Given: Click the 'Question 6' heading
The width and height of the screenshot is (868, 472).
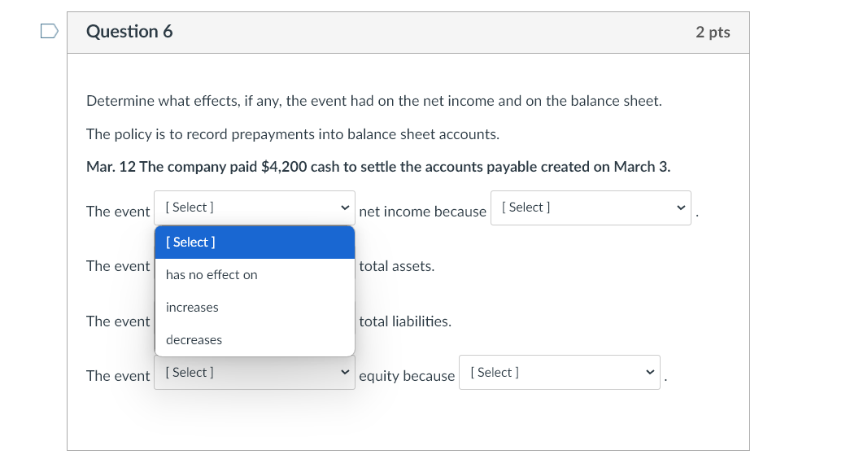Looking at the screenshot, I should pyautogui.click(x=129, y=32).
